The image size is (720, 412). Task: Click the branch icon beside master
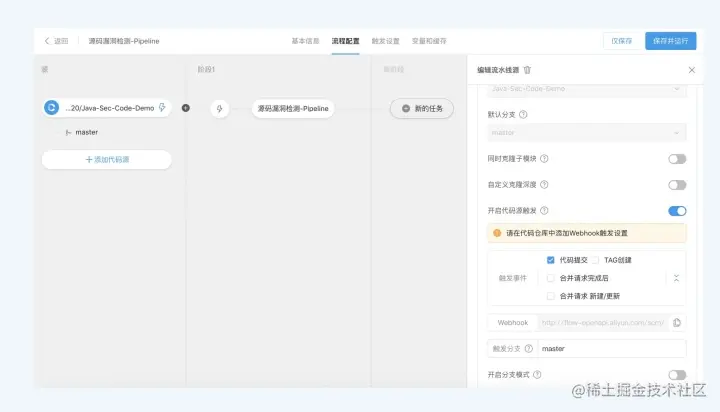[68, 132]
